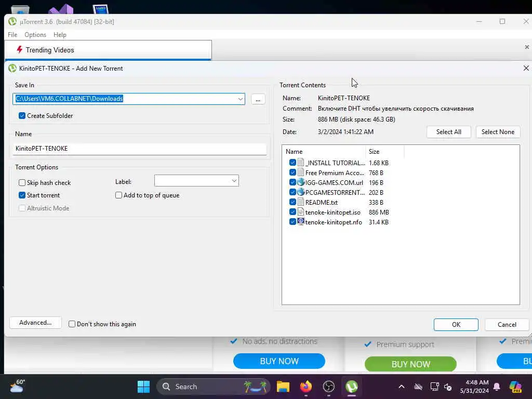Sort files by the Name column header
The height and width of the screenshot is (399, 532).
tap(324, 151)
